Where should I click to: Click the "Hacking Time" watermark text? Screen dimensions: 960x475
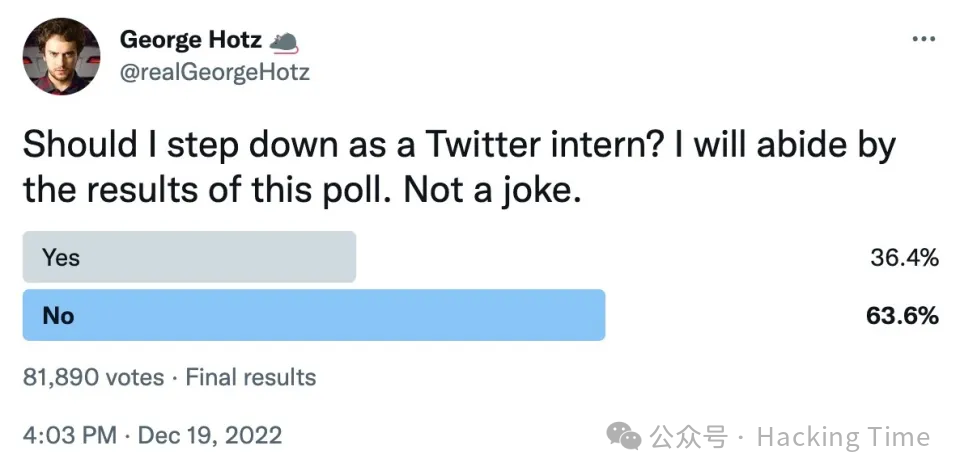pos(842,437)
